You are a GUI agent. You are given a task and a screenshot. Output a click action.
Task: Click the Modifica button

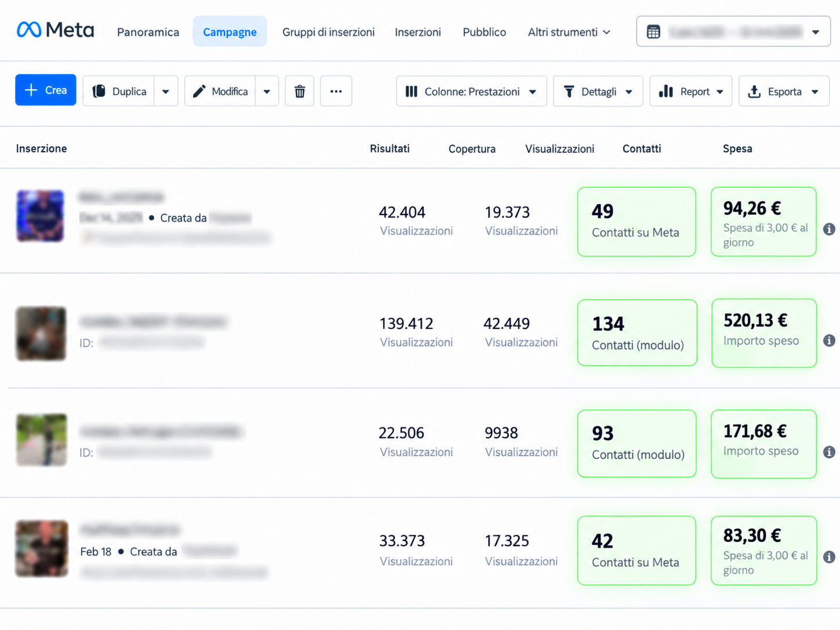[220, 91]
